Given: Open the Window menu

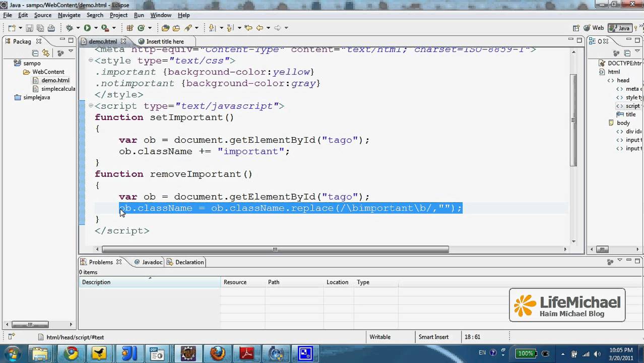Looking at the screenshot, I should click(x=161, y=15).
